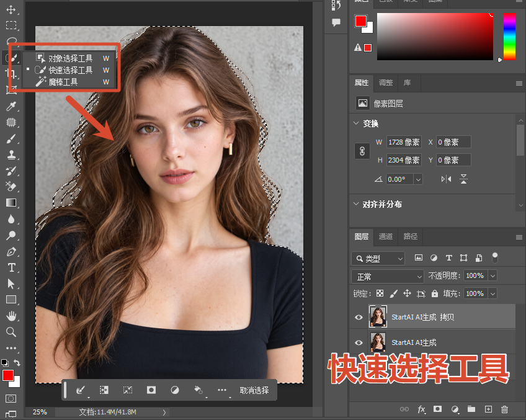The image size is (526, 420).
Task: Select the Clone Stamp tool
Action: tap(11, 154)
